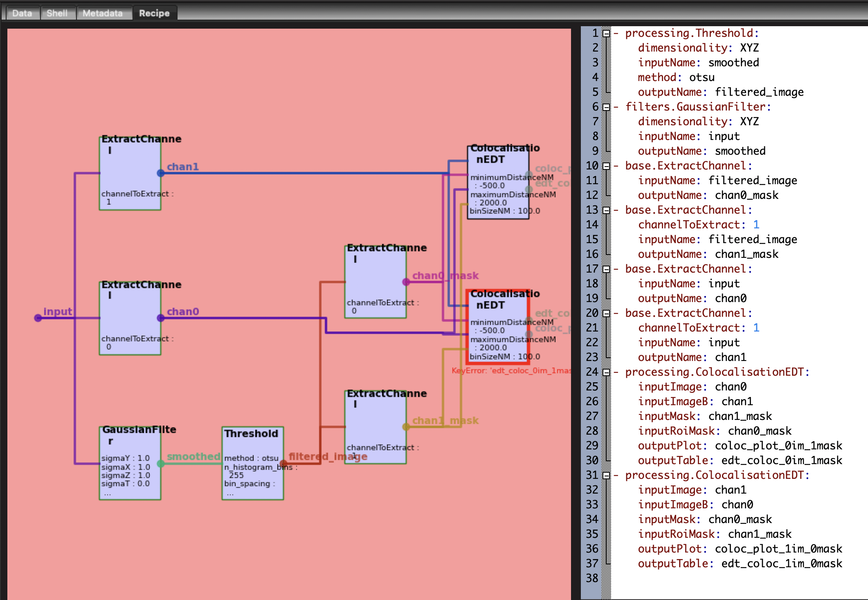Click the red KeyError message
The height and width of the screenshot is (600, 868).
508,371
